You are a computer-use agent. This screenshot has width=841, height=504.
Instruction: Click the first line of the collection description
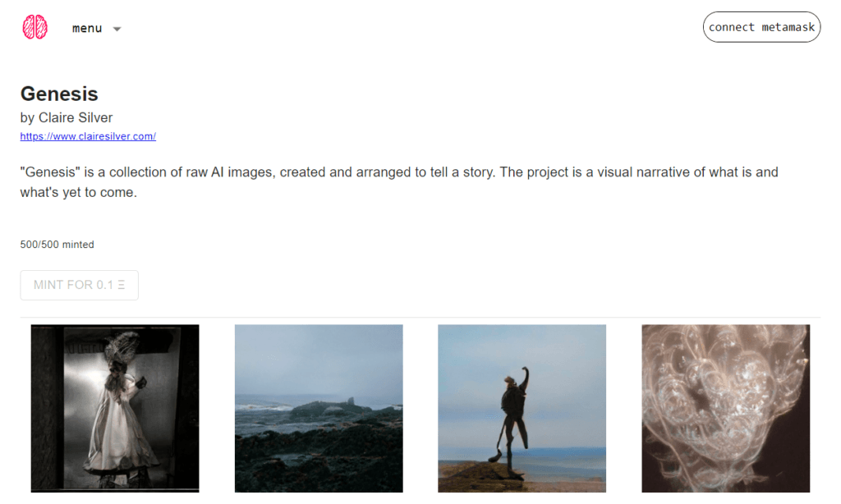click(x=399, y=172)
